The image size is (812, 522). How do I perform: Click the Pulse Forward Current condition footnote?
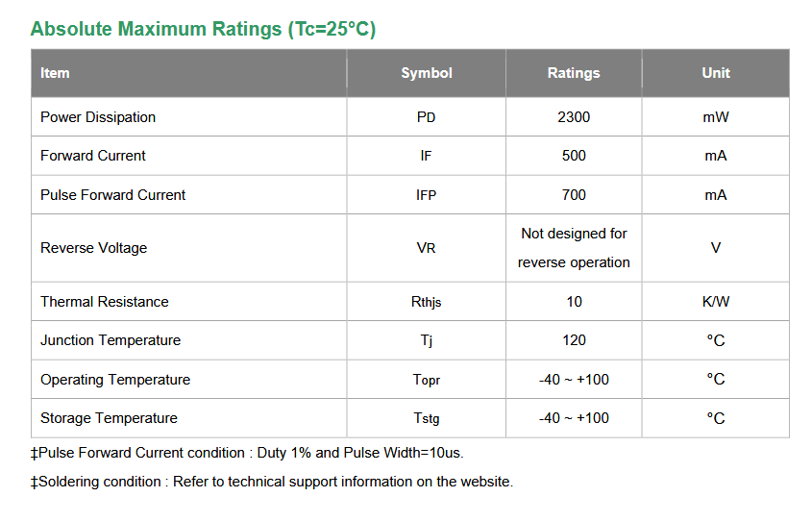(248, 453)
